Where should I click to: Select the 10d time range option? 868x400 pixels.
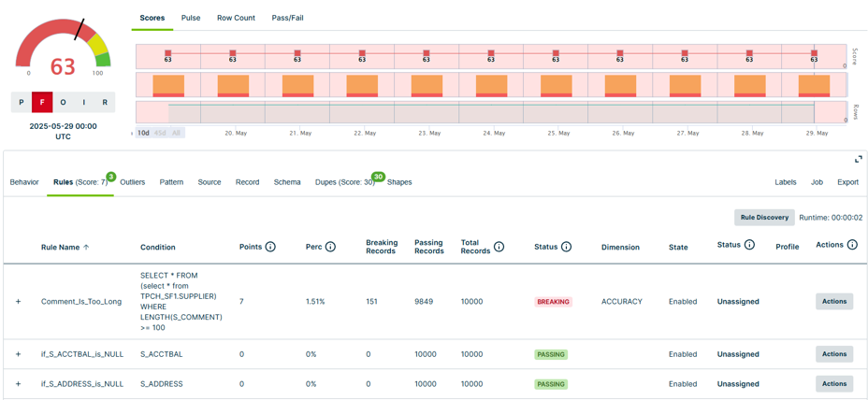[143, 133]
